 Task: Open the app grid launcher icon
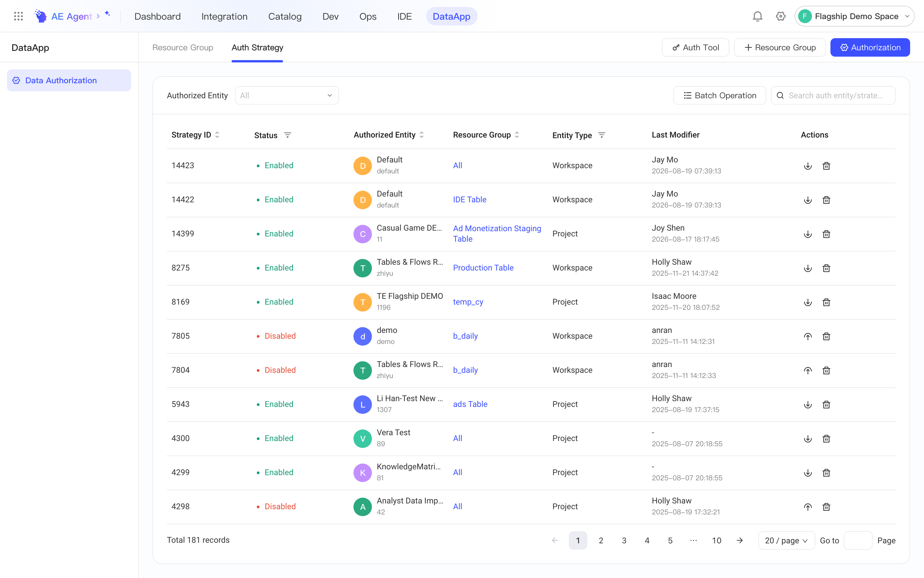coord(18,16)
